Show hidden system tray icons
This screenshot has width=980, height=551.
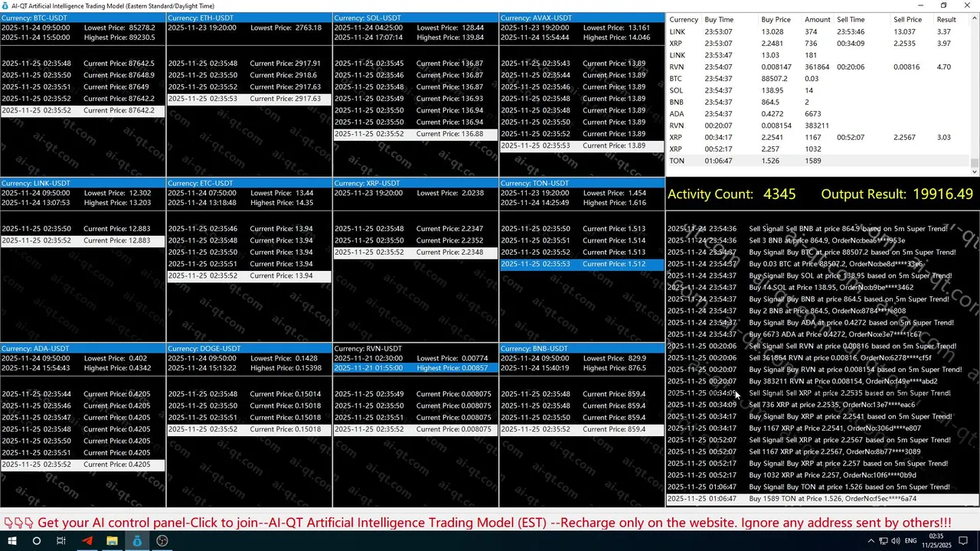[x=871, y=541]
